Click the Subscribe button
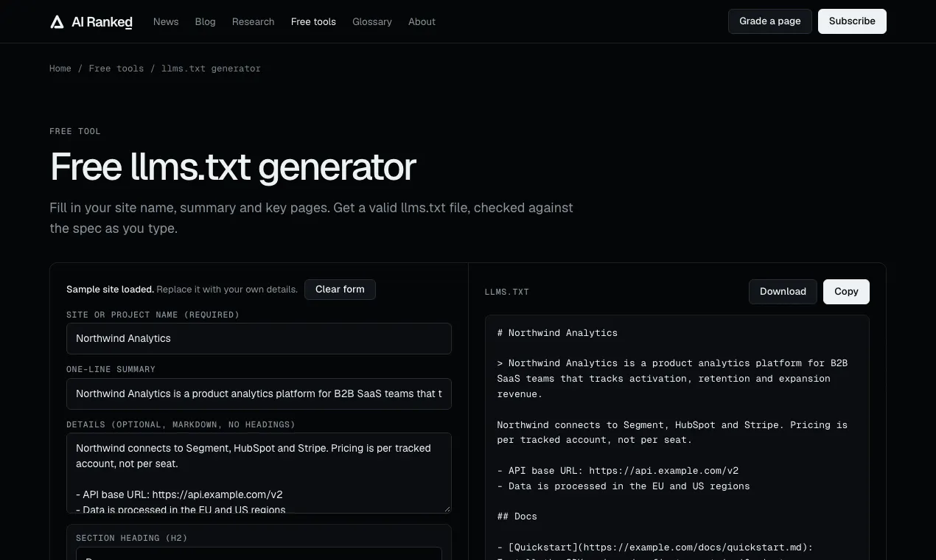The width and height of the screenshot is (936, 560). (x=852, y=21)
